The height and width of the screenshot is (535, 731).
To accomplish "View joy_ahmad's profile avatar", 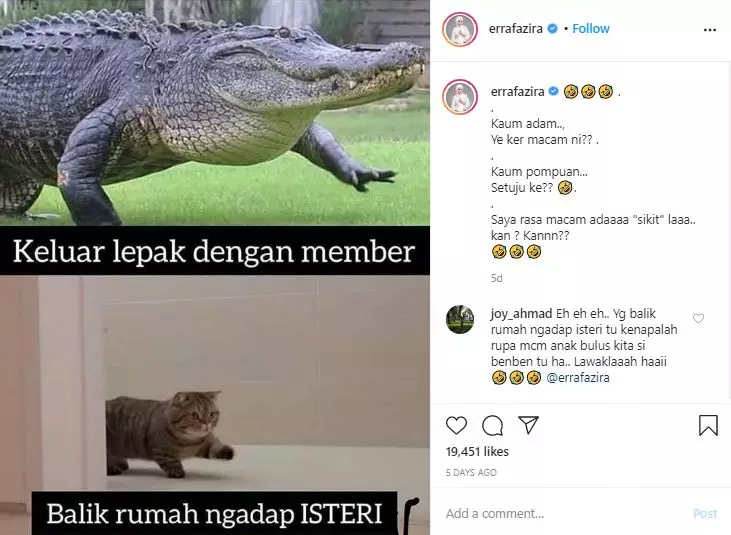I will point(460,320).
